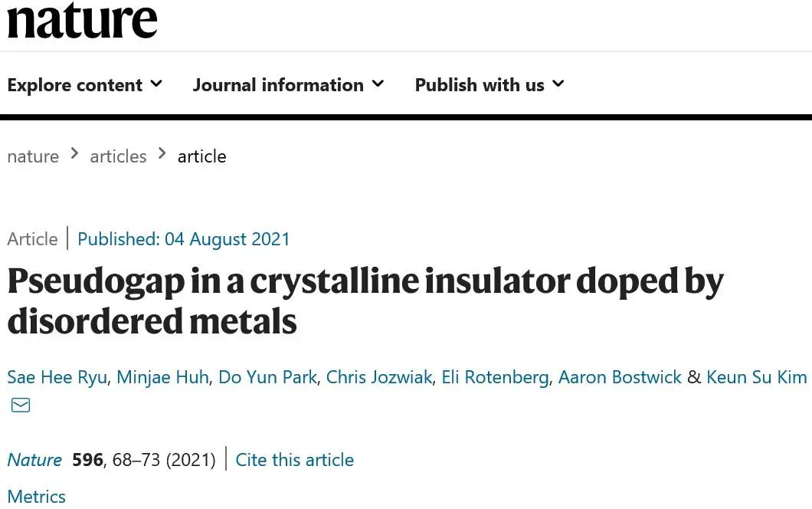Image resolution: width=812 pixels, height=509 pixels.
Task: Expand the Journal information chevron
Action: click(x=378, y=84)
